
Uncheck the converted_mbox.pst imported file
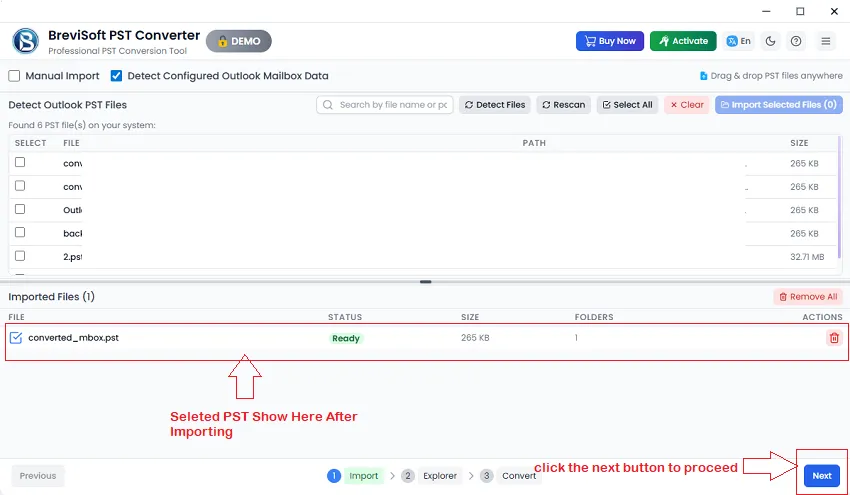coord(16,338)
